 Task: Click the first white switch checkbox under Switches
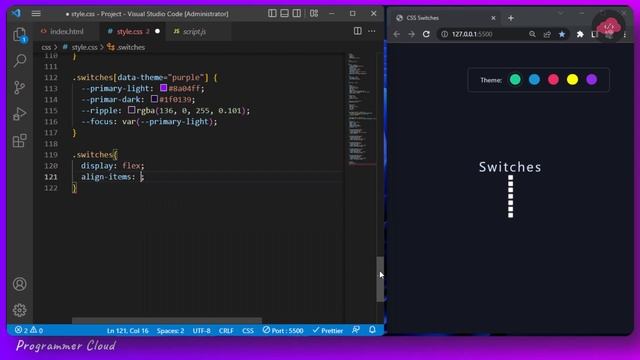(511, 178)
